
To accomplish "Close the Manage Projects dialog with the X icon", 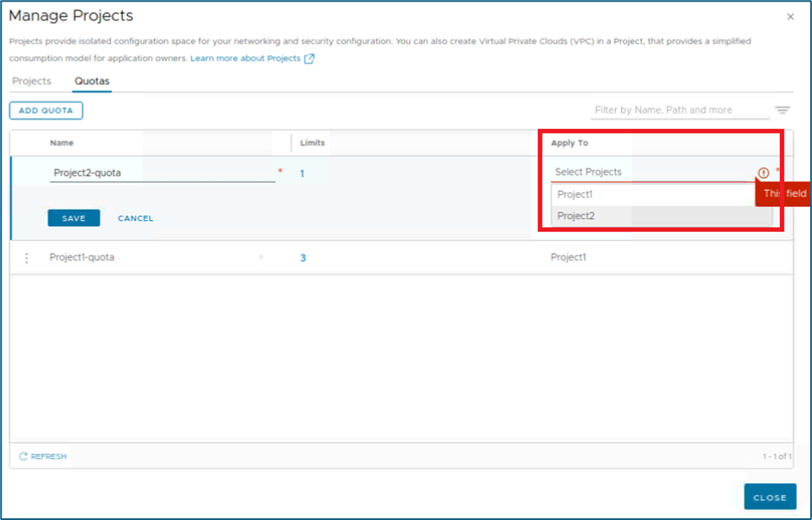I will (790, 16).
